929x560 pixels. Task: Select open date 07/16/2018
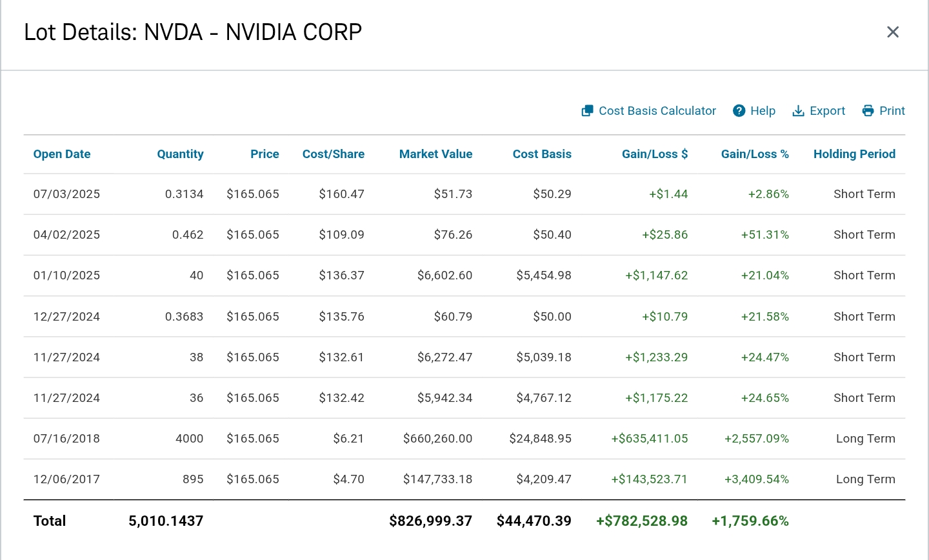click(x=66, y=439)
